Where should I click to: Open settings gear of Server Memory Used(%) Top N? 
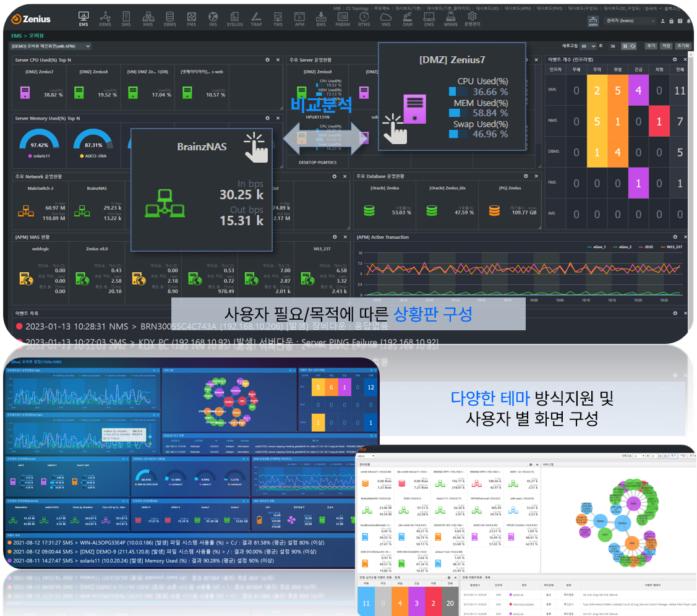click(x=268, y=118)
